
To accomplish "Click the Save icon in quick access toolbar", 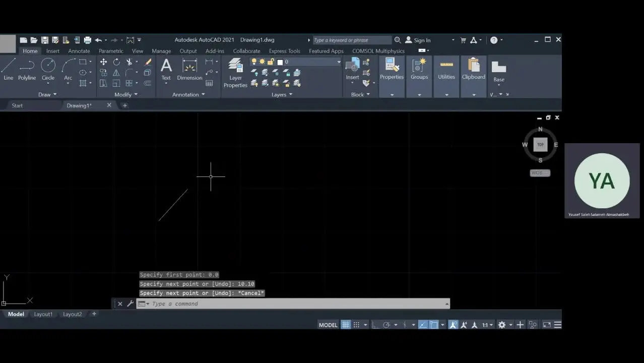I will (x=45, y=40).
